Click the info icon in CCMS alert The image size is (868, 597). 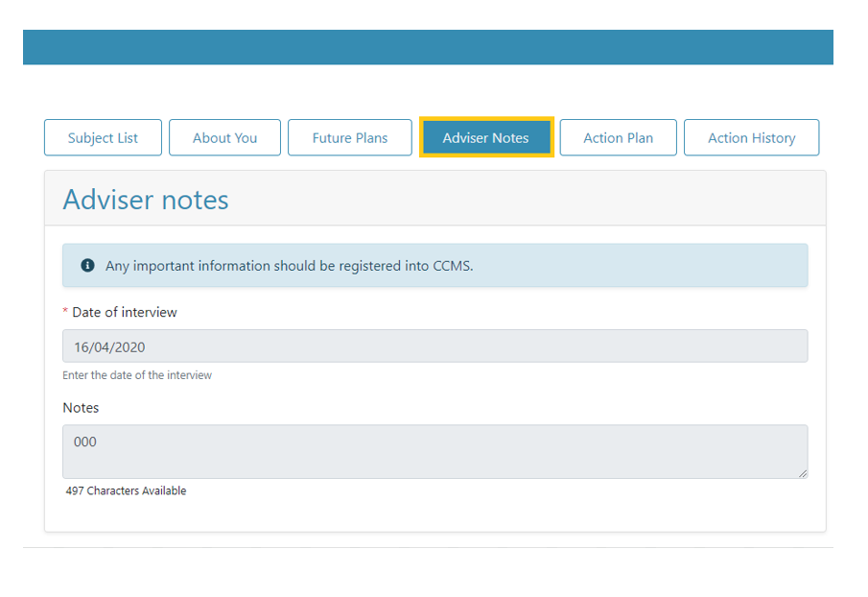pyautogui.click(x=87, y=265)
